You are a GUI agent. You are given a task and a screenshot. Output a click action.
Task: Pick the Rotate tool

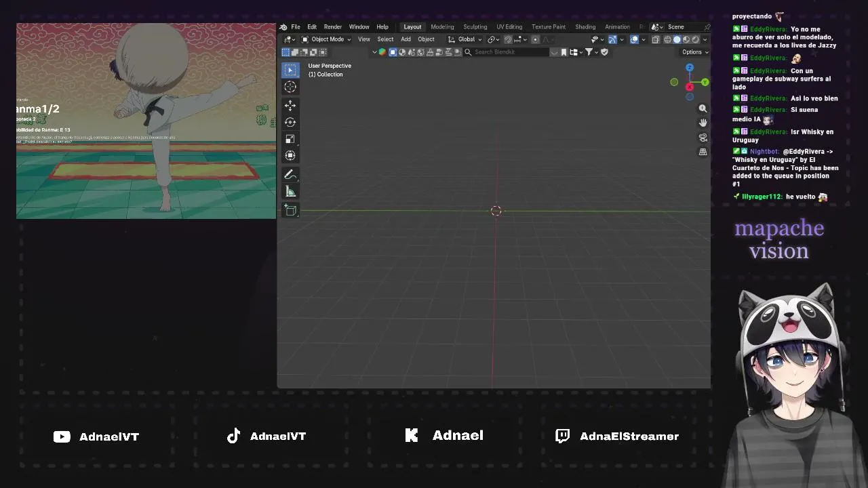pyautogui.click(x=290, y=122)
